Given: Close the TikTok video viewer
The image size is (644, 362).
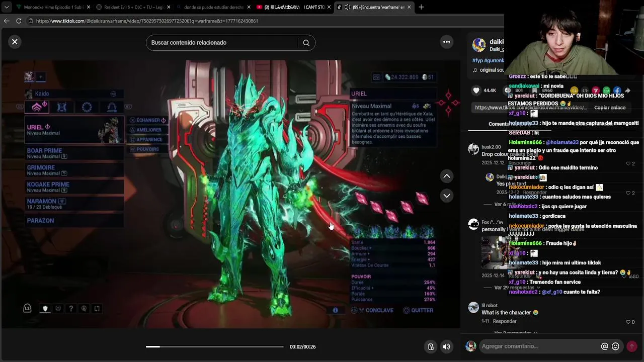Looking at the screenshot, I should click(x=15, y=42).
